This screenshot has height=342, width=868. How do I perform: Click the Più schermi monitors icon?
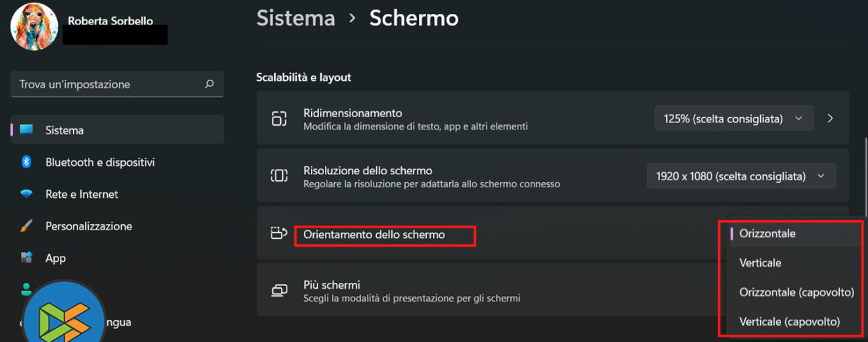pyautogui.click(x=279, y=291)
